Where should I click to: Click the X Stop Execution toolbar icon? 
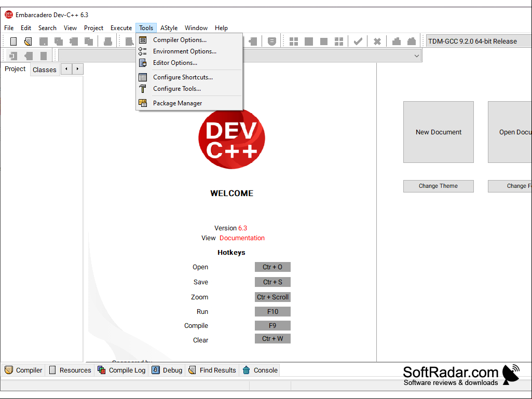377,42
